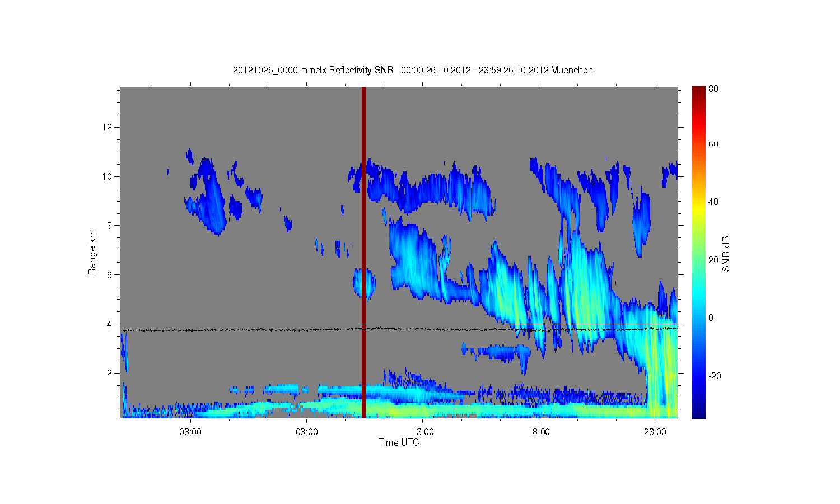Click the dark blue bottom of the colorbar
Image resolution: width=840 pixels, height=504 pixels.
[698, 412]
